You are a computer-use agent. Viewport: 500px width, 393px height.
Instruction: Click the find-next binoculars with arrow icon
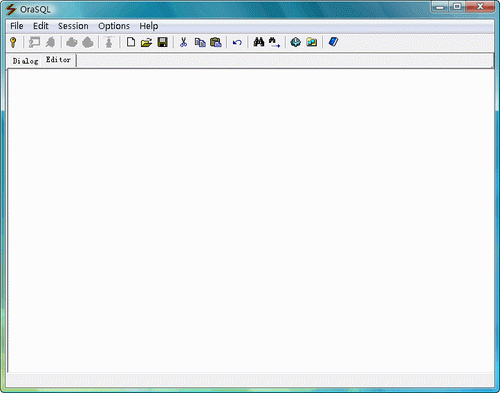274,42
